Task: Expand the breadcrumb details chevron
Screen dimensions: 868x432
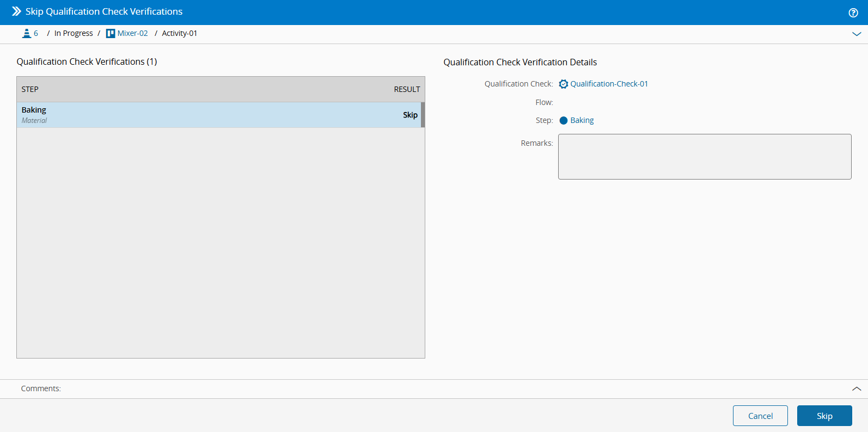Action: click(856, 34)
